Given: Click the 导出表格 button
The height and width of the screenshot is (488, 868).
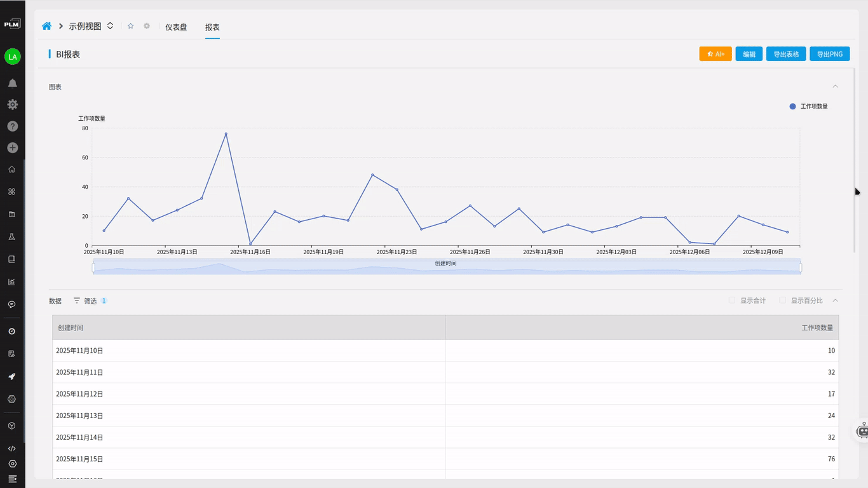Looking at the screenshot, I should point(786,54).
